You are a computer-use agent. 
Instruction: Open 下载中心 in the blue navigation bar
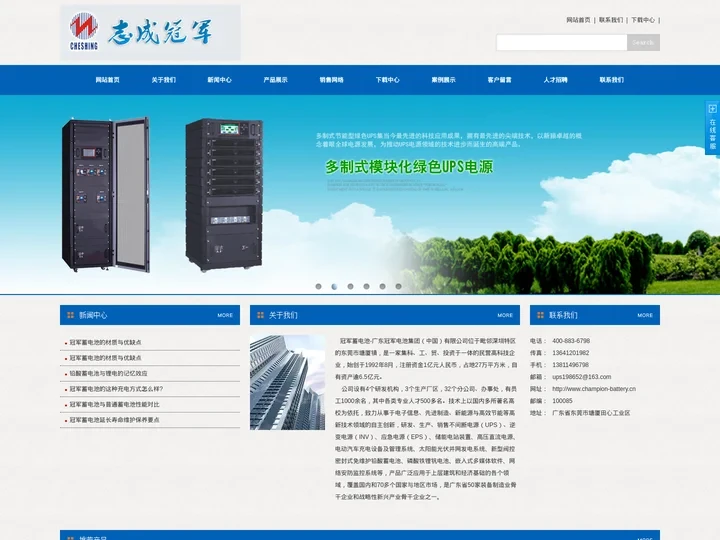coord(388,80)
